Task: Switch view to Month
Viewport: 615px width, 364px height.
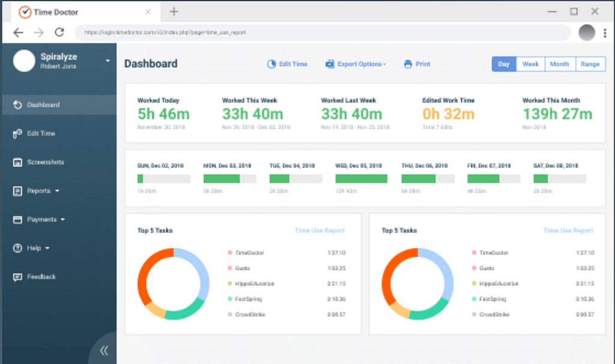Action: (x=560, y=64)
